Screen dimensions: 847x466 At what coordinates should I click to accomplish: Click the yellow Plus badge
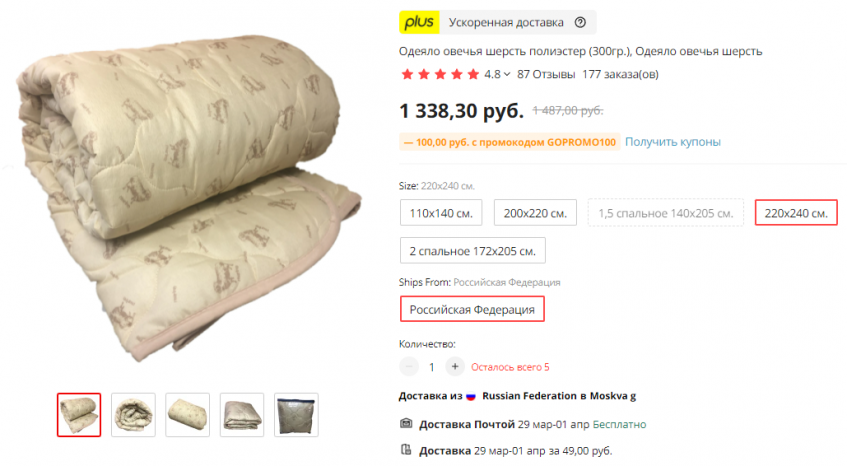tap(419, 22)
